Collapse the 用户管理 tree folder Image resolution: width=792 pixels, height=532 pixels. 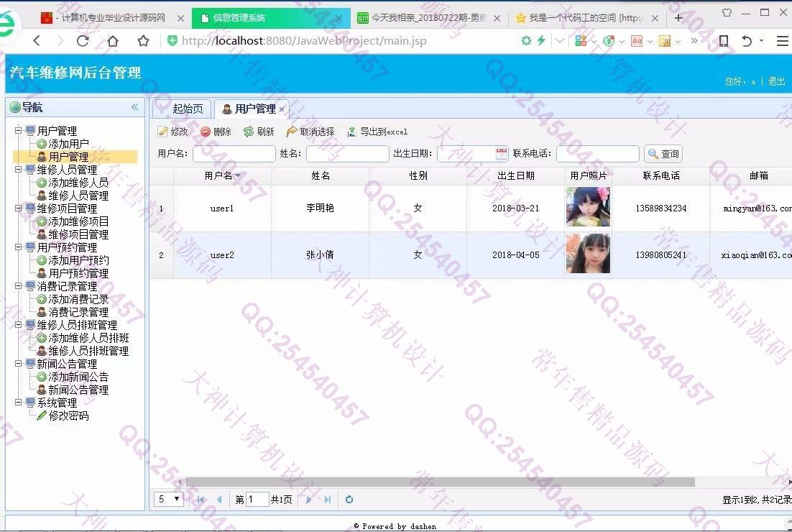click(18, 130)
